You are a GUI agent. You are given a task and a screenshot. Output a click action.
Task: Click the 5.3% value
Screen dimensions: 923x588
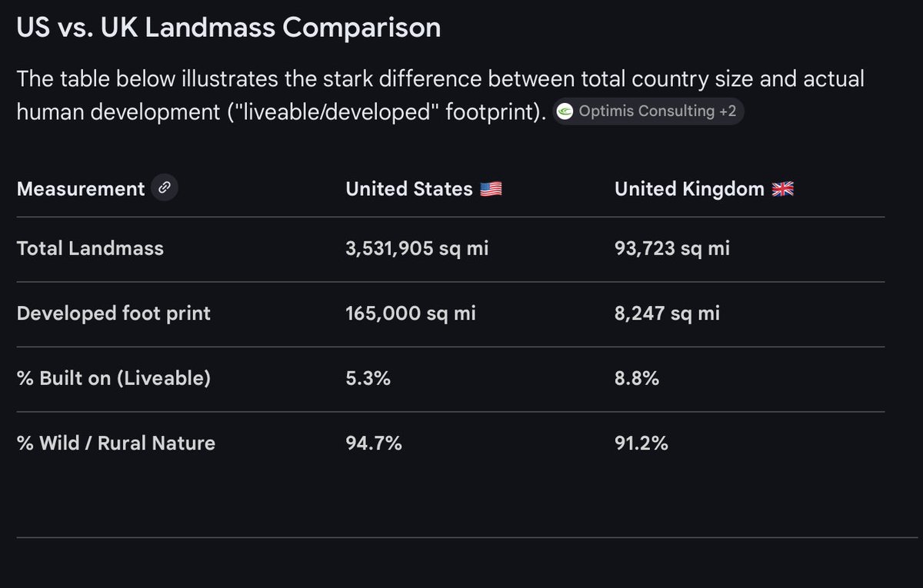(368, 378)
